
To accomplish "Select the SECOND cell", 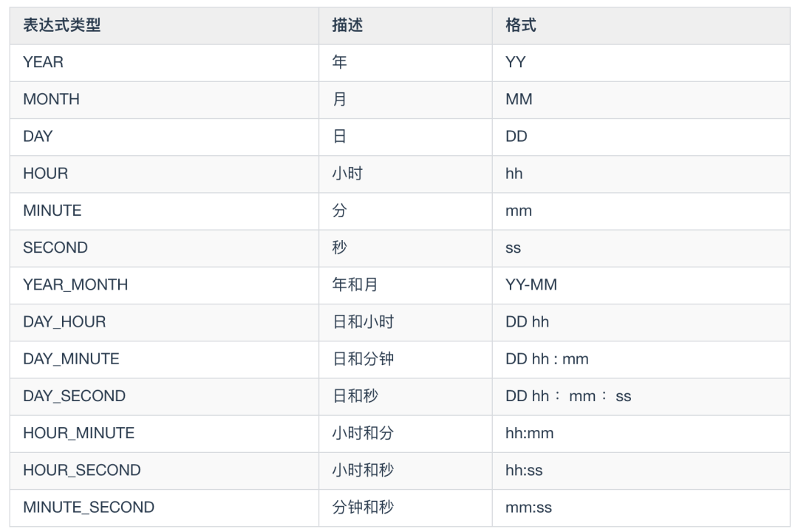I will click(x=55, y=248).
